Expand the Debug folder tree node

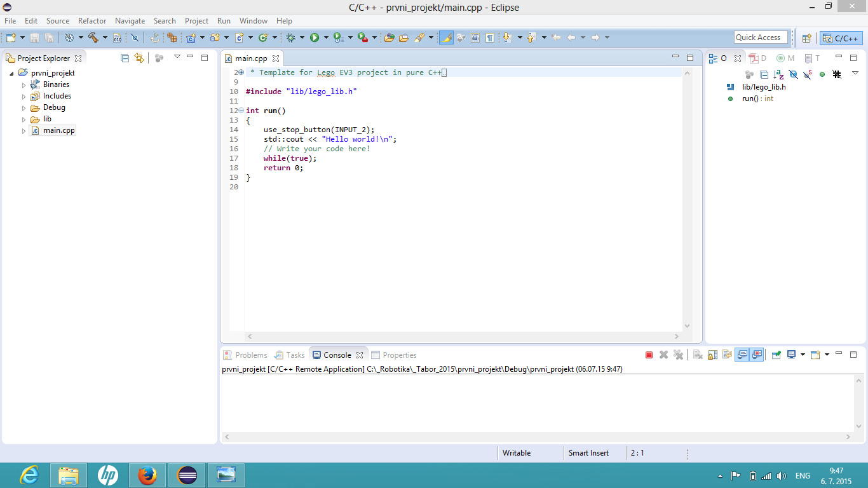click(x=24, y=108)
